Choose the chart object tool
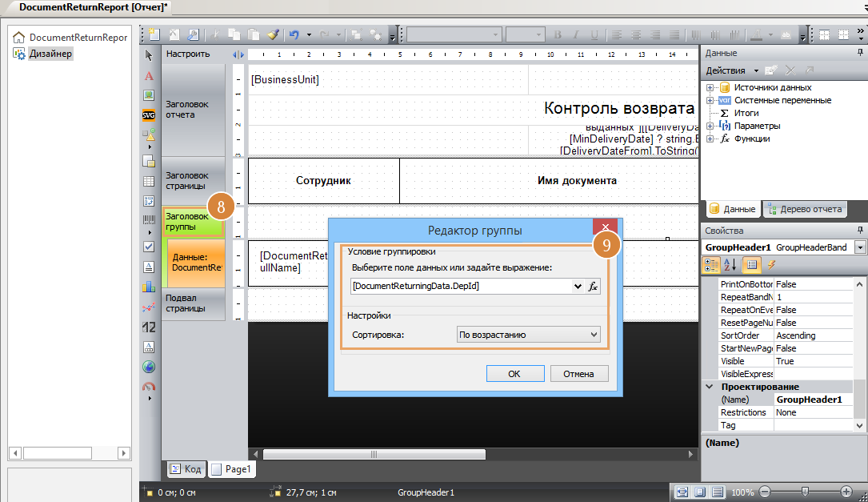The width and height of the screenshot is (868, 502). 149,286
